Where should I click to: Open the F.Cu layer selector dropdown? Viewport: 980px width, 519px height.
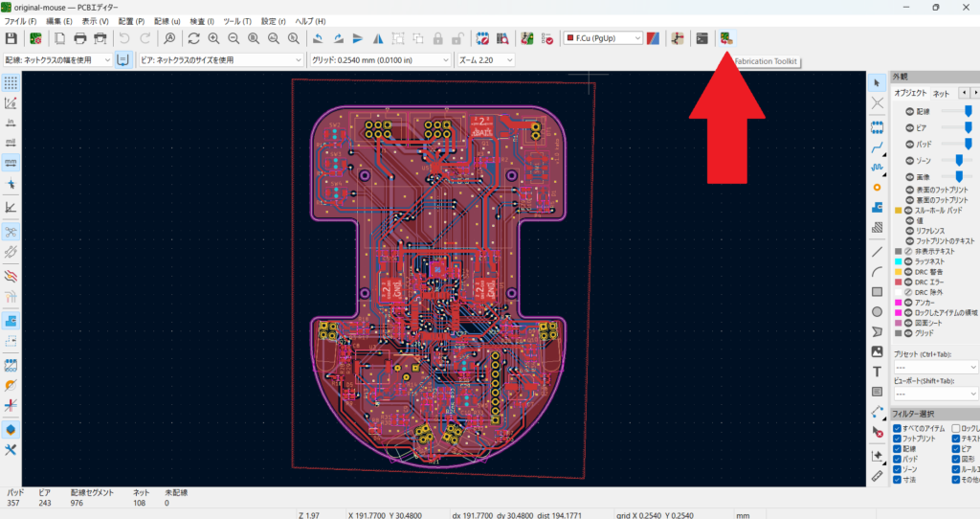point(603,38)
